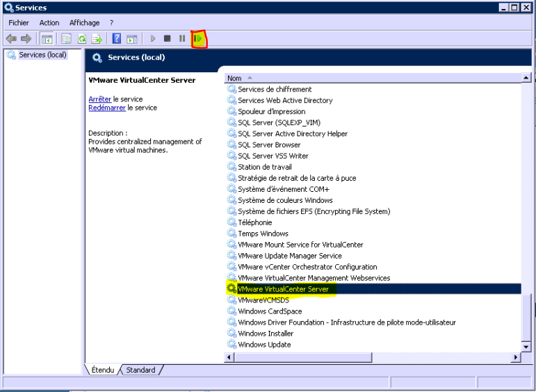Click the Export list toolbar icon

pyautogui.click(x=97, y=39)
